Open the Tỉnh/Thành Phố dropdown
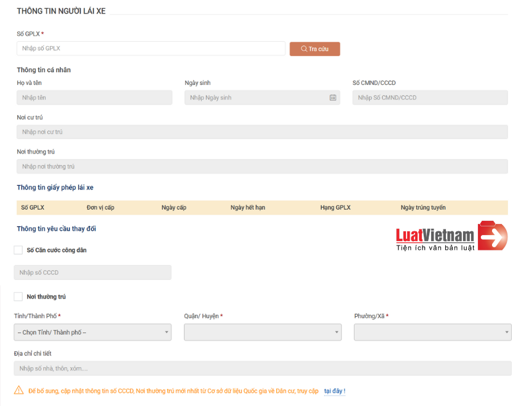Viewport: 532px width, 406px height. (92, 333)
